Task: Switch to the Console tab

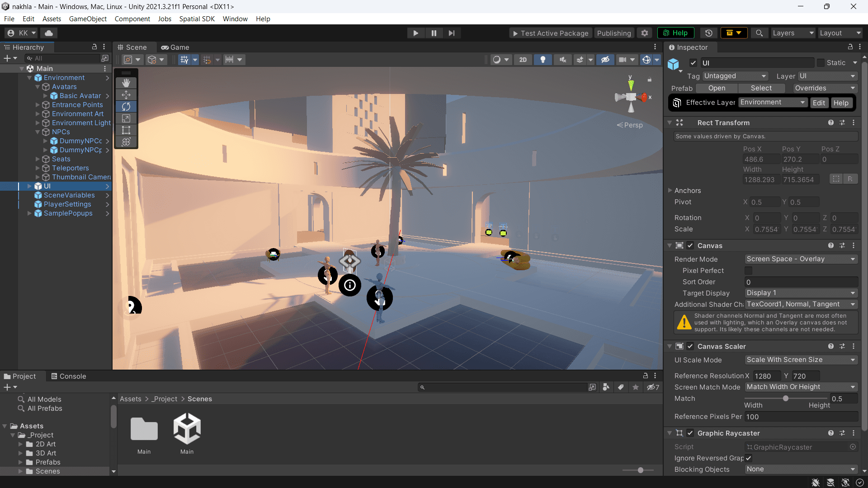Action: [68, 376]
